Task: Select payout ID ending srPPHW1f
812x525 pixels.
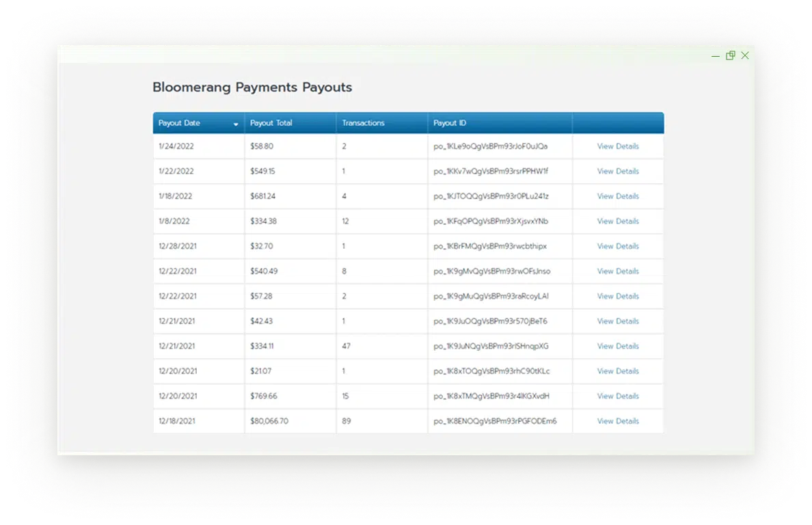Action: pyautogui.click(x=490, y=172)
